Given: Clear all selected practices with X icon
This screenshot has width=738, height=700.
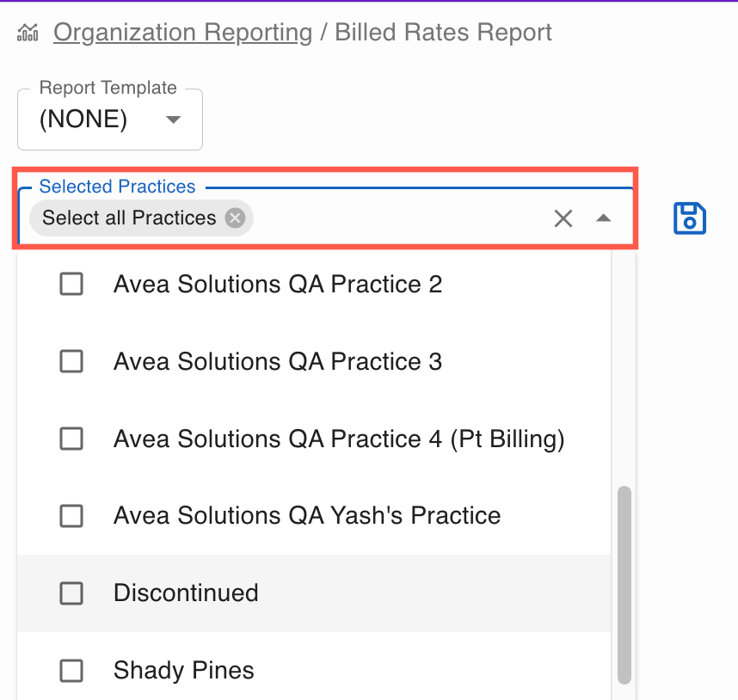Looking at the screenshot, I should (x=563, y=218).
